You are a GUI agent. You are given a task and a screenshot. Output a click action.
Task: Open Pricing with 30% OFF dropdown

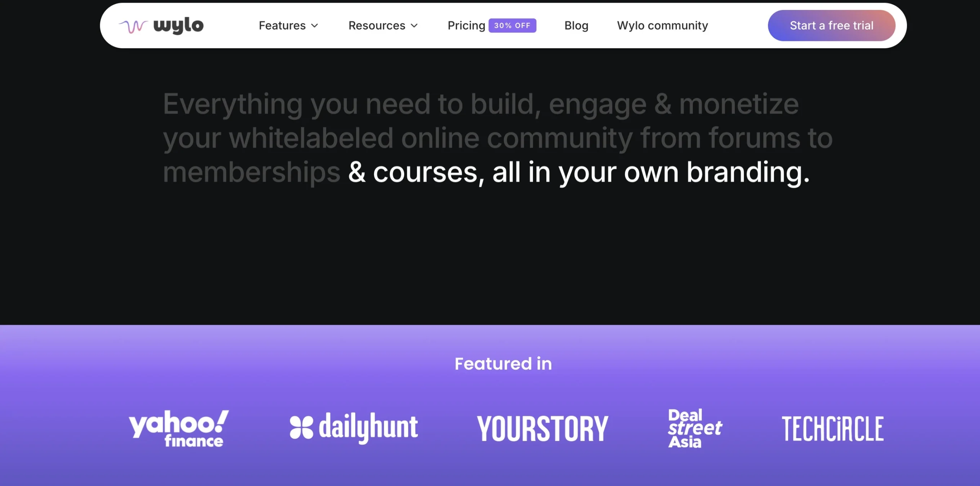click(x=491, y=25)
